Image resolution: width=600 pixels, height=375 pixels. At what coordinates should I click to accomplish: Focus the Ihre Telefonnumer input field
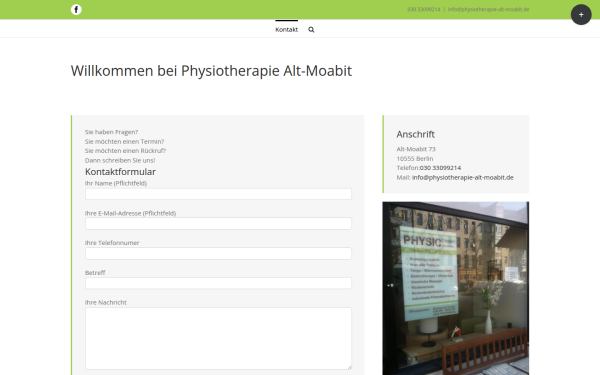[218, 253]
